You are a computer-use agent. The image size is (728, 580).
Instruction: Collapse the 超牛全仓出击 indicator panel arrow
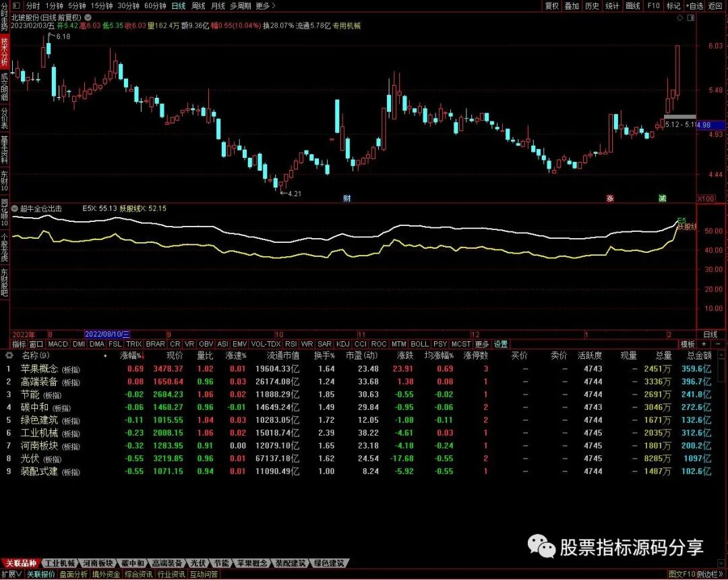[15, 208]
